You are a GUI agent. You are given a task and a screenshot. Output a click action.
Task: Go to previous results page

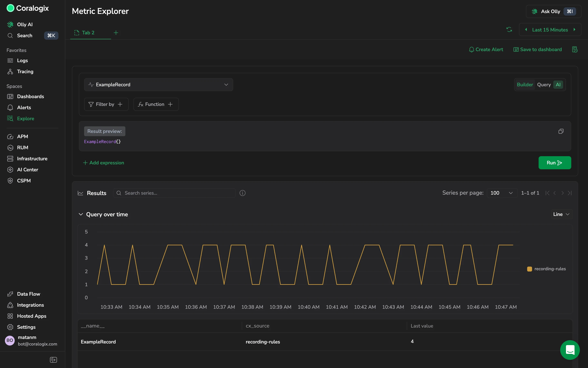[x=555, y=193]
